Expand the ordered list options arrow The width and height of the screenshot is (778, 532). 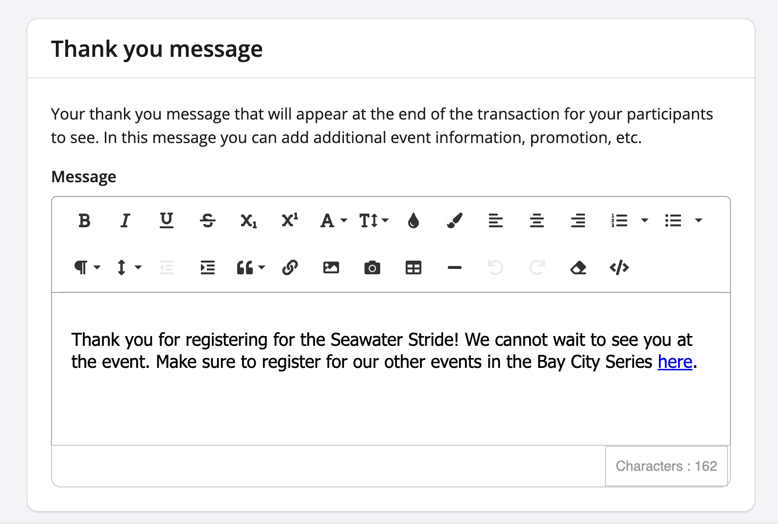(x=645, y=221)
